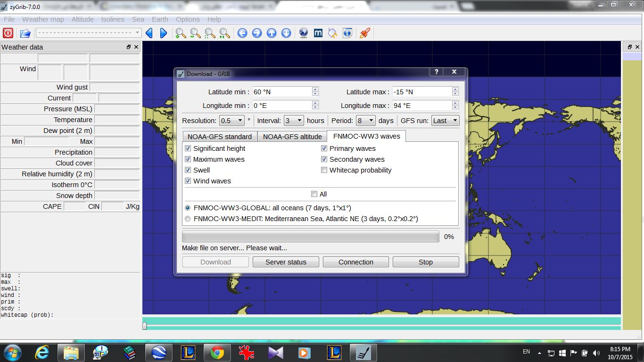Screen dimensions: 644x362
Task: Move map left with blue arrow
Action: point(242,33)
